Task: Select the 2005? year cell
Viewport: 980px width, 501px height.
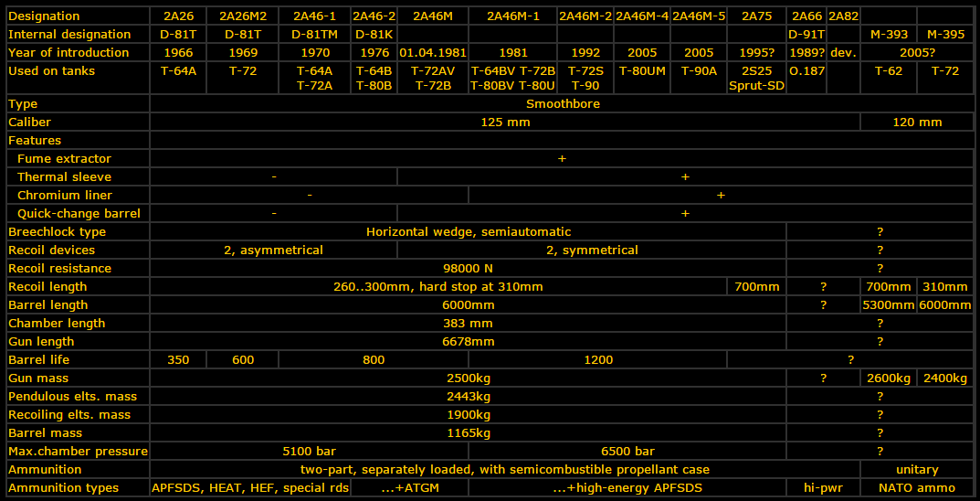Action: coord(917,52)
